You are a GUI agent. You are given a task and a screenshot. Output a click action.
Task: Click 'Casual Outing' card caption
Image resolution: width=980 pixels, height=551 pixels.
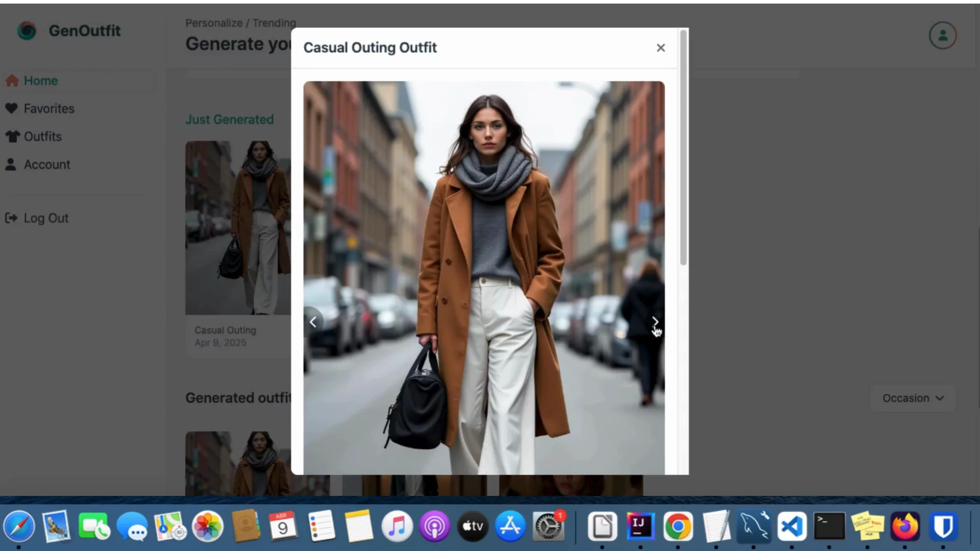point(225,330)
